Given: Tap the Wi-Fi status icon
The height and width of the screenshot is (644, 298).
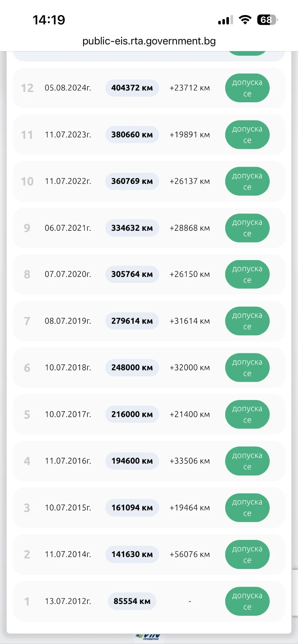Looking at the screenshot, I should point(245,20).
